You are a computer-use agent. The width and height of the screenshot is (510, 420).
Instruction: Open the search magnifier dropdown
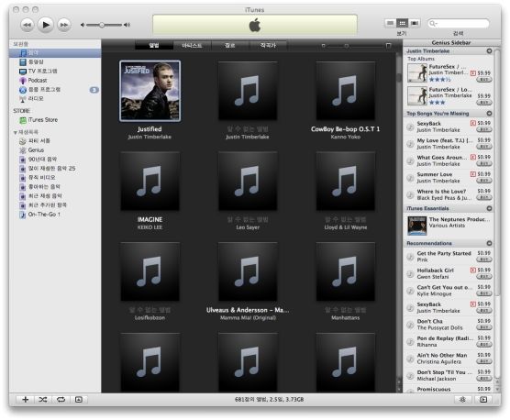(433, 24)
